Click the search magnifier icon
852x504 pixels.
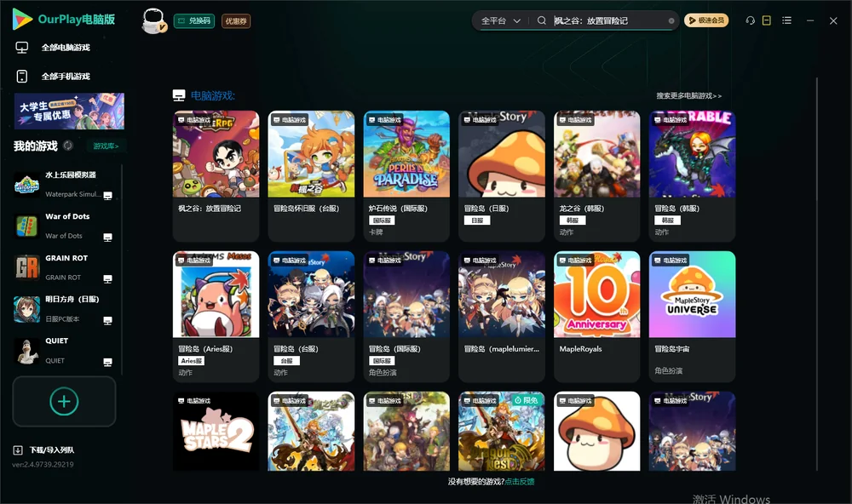pos(541,20)
